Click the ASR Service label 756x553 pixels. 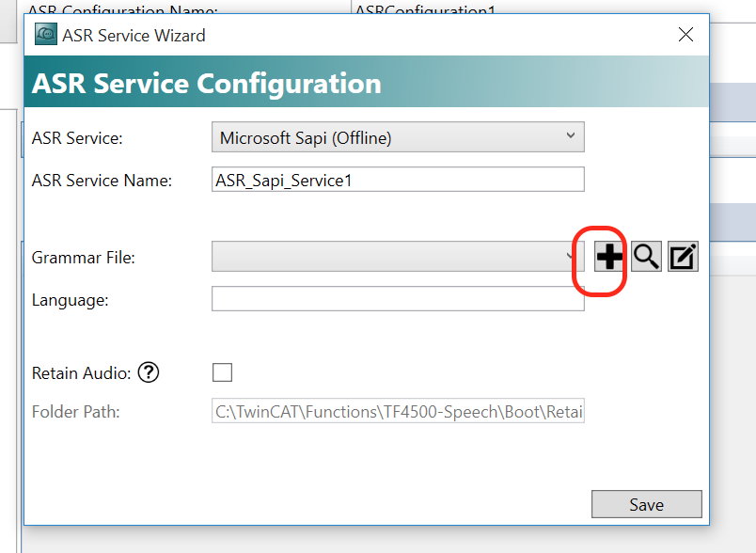(x=77, y=138)
